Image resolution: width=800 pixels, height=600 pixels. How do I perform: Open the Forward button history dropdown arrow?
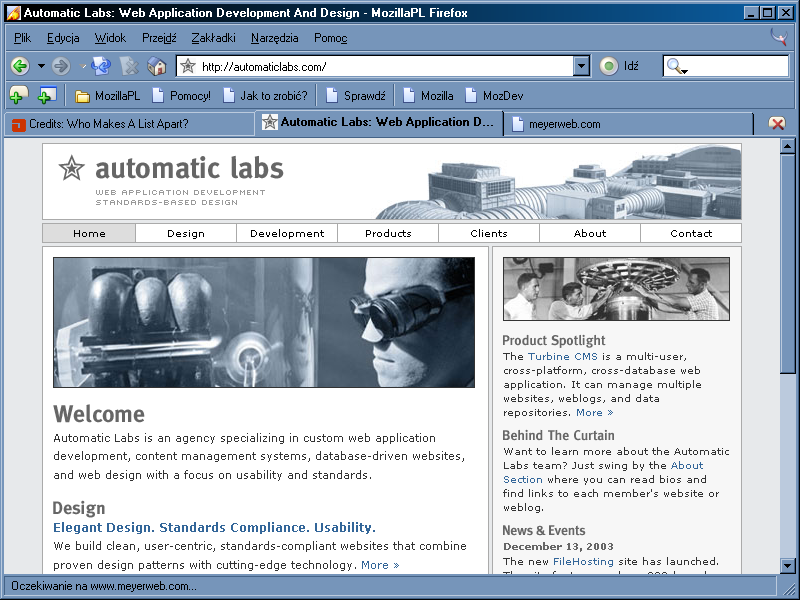click(x=83, y=66)
